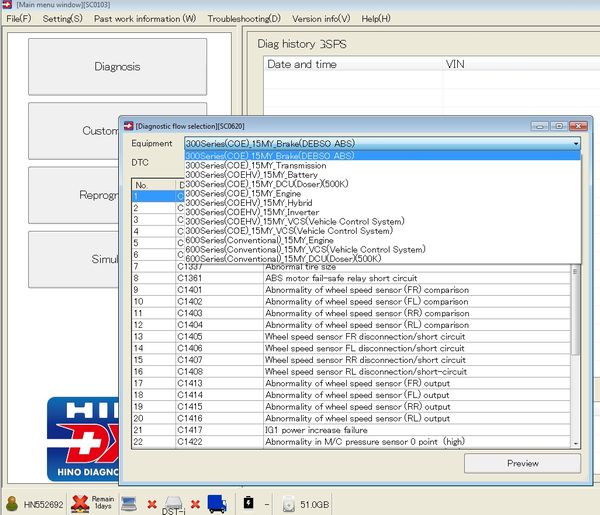The image size is (600, 515).
Task: Open the Past work information (W) menu
Action: tap(145, 18)
